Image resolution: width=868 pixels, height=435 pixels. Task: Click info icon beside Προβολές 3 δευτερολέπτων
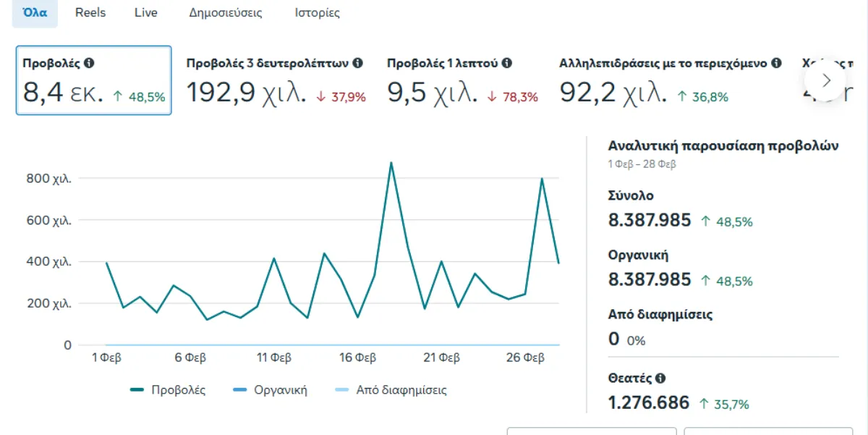click(357, 64)
